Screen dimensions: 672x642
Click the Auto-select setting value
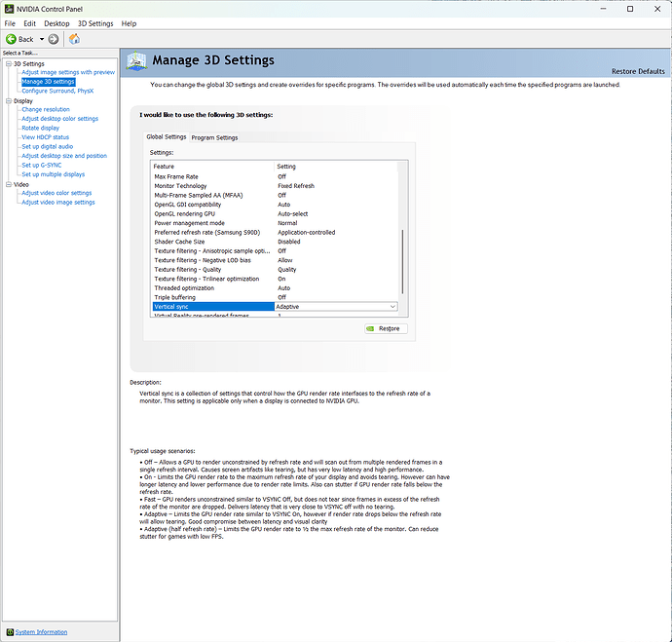coord(293,214)
